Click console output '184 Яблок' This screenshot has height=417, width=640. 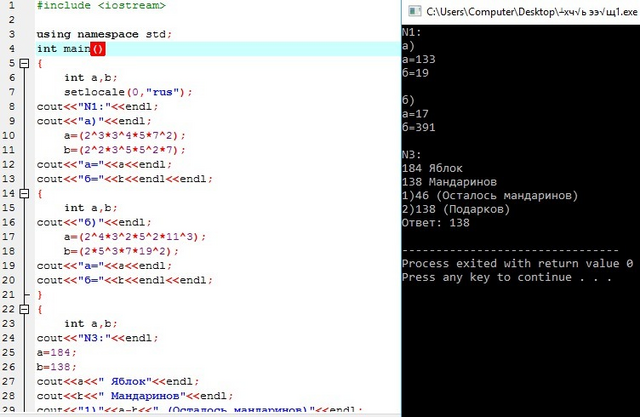click(432, 169)
